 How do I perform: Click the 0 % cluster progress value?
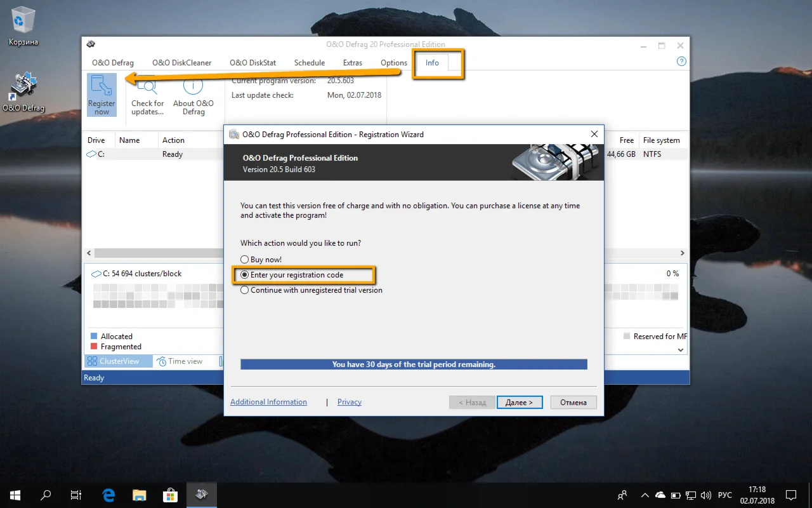pos(672,274)
